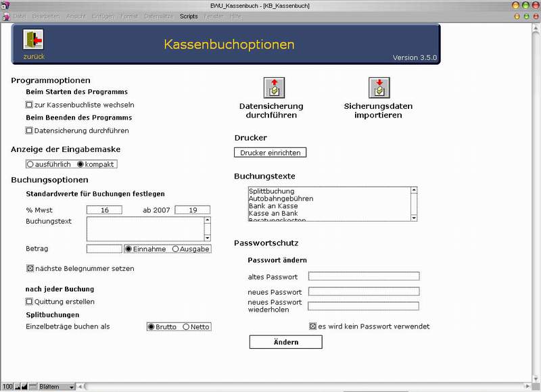The width and height of the screenshot is (541, 392).
Task: Open the Scripts menu
Action: click(189, 16)
